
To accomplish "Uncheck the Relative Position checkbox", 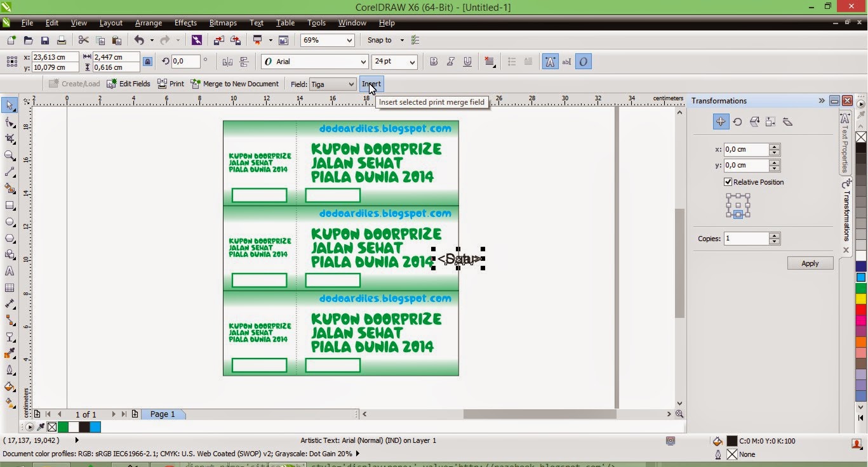I will [x=728, y=182].
